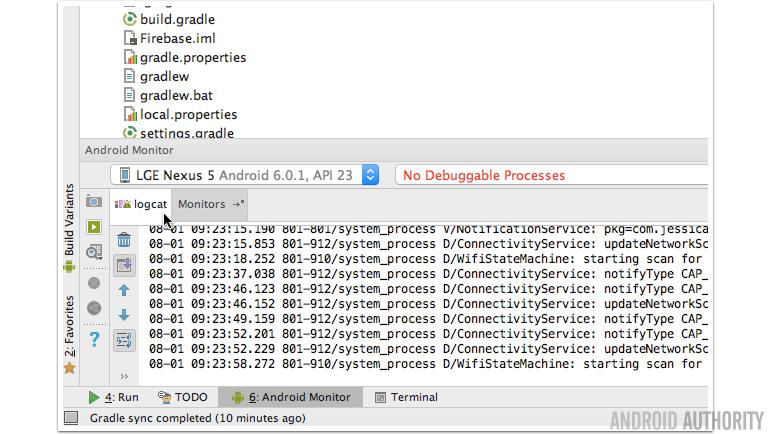771x434 pixels.
Task: Select log line at 09:23:52.229
Action: pyautogui.click(x=428, y=349)
